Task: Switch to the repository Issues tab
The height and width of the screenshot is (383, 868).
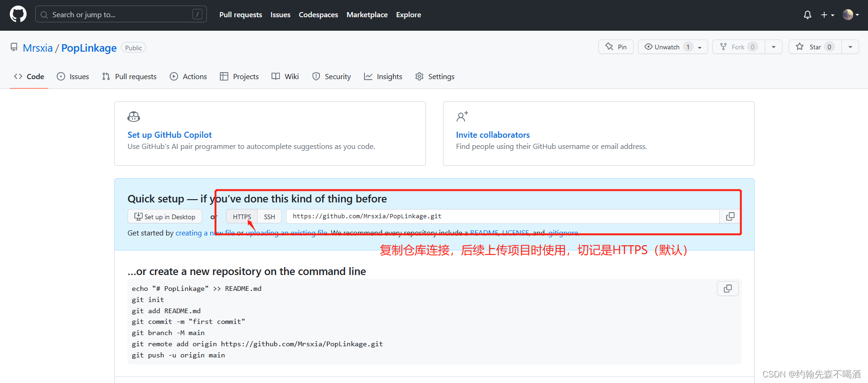Action: coord(73,76)
